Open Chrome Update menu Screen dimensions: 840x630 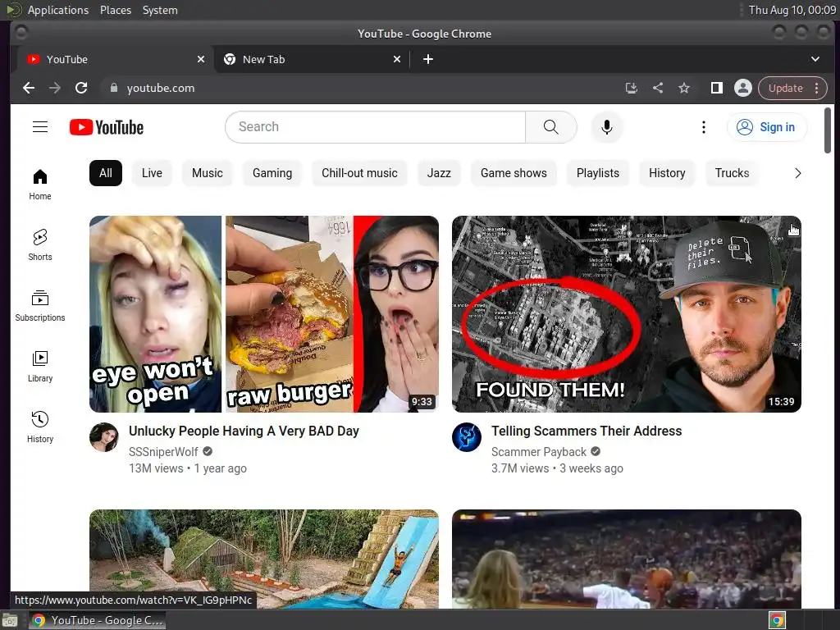click(x=793, y=88)
